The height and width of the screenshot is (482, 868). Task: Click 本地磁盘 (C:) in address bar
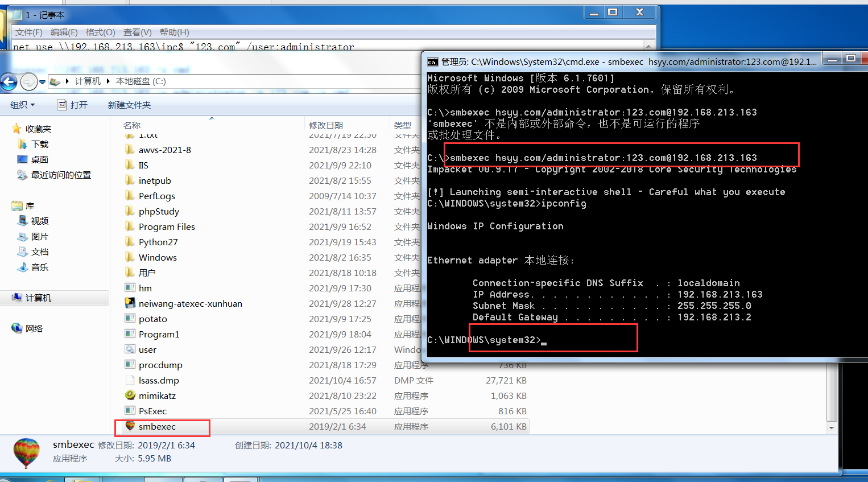(x=141, y=81)
